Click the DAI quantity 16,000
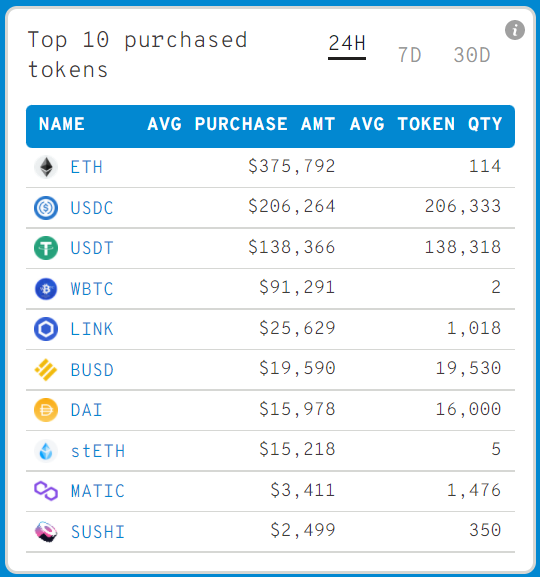Viewport: 540px width, 577px height. (468, 409)
